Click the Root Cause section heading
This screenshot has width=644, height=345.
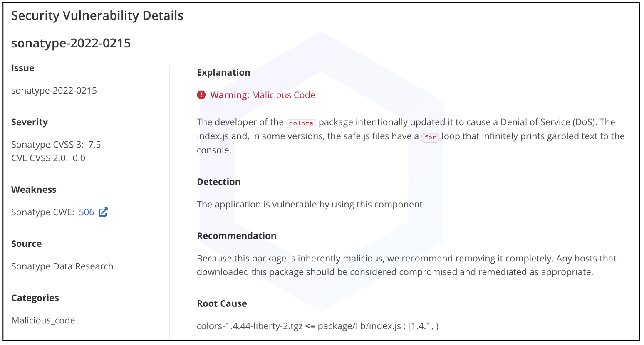point(222,304)
